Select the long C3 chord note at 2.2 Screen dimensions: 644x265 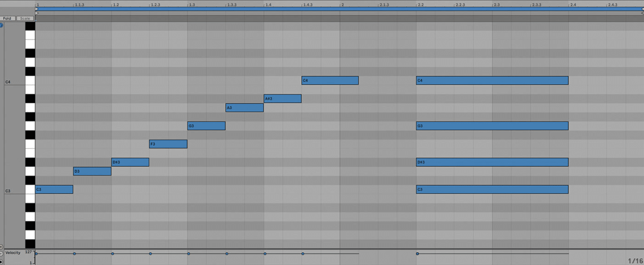click(x=492, y=189)
